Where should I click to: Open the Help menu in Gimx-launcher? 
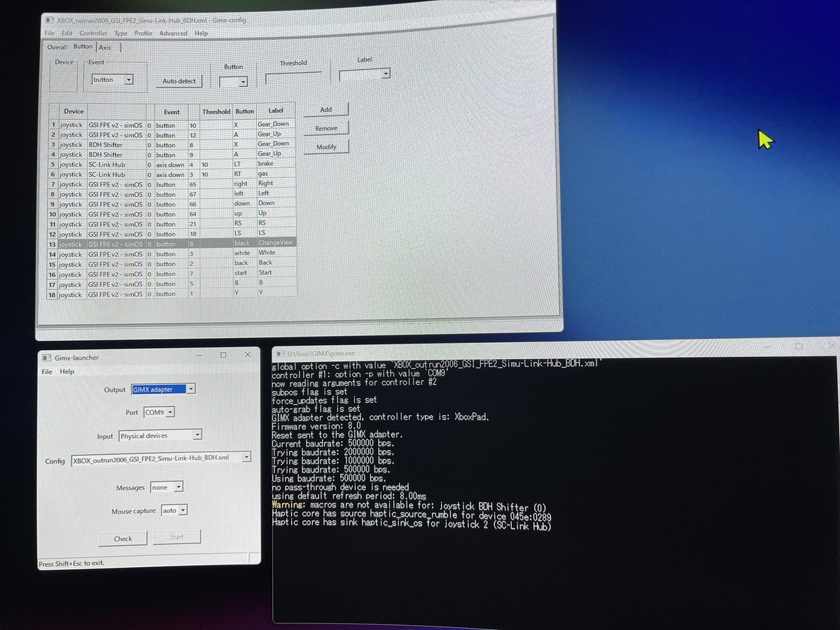pyautogui.click(x=67, y=371)
